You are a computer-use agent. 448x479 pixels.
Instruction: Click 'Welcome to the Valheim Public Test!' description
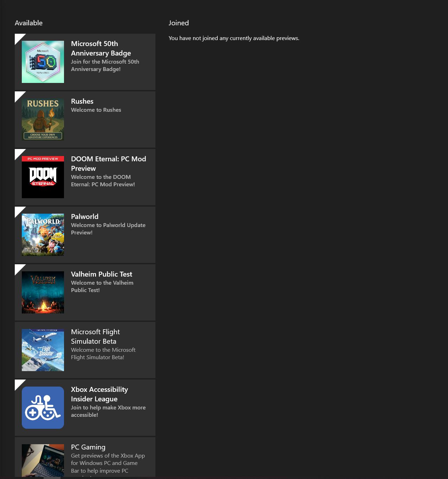(102, 286)
